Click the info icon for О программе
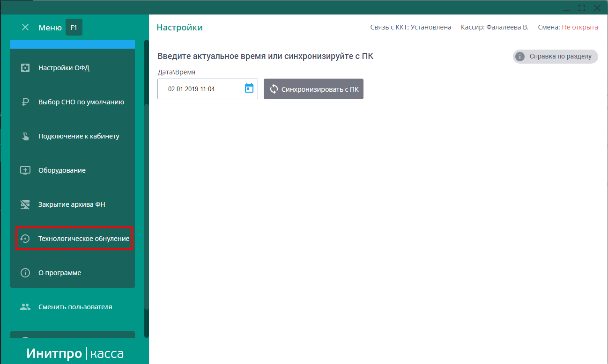The width and height of the screenshot is (608, 364). 25,273
